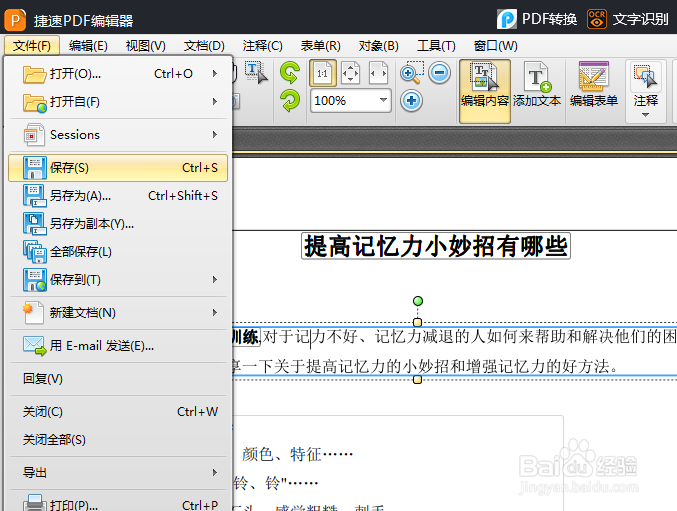Click the title 提高记忆力小妙招有哪些
677x511 pixels.
[436, 246]
